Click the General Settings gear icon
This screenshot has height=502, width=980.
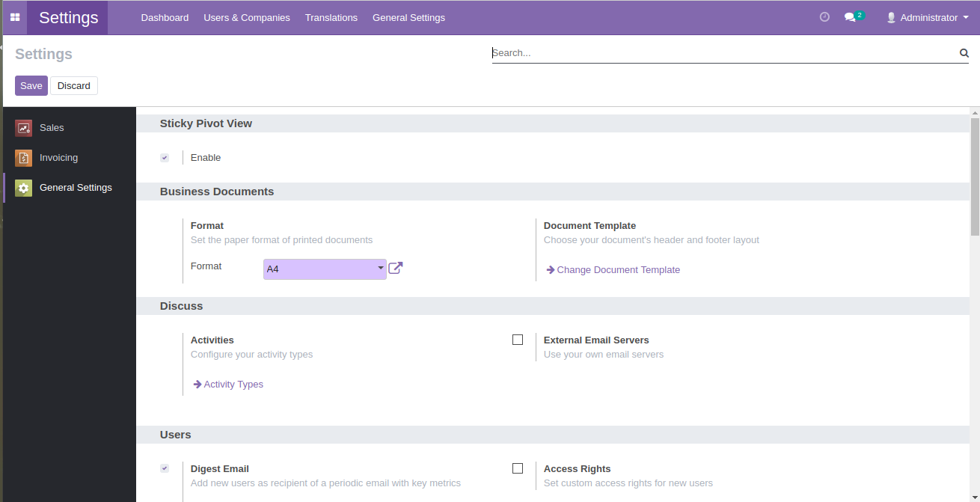tap(24, 188)
